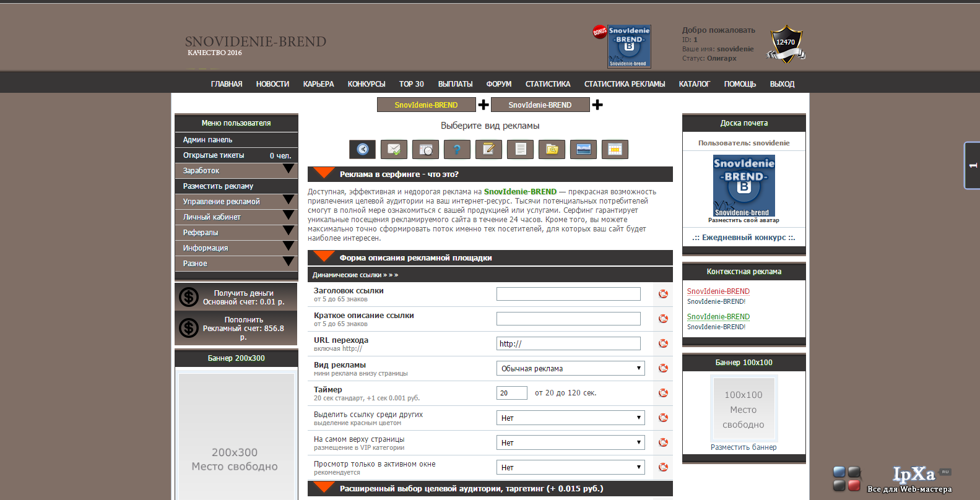Click help icon beside Выделить ссылку среди других
The height and width of the screenshot is (500, 980).
663,418
